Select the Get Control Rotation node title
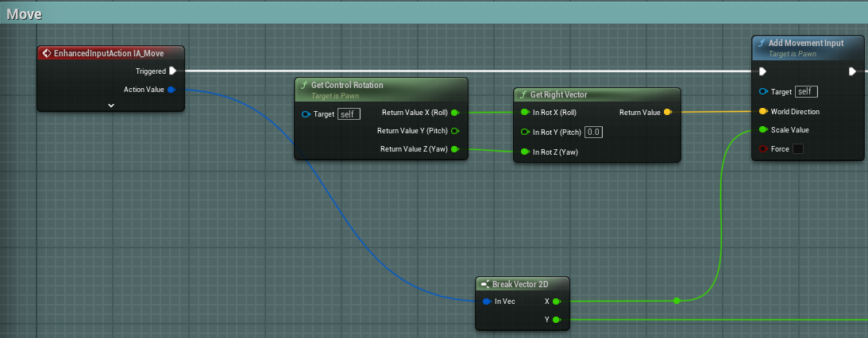868x338 pixels. tap(347, 85)
